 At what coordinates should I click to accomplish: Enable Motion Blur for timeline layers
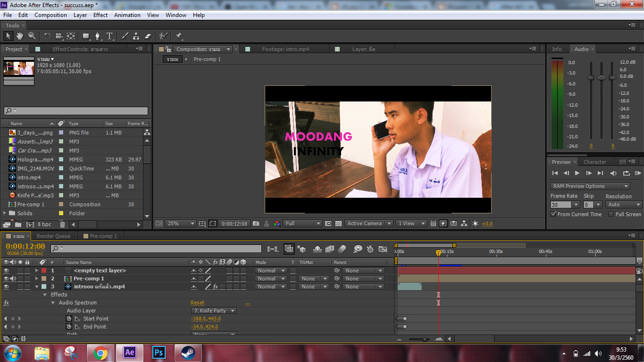(x=342, y=249)
